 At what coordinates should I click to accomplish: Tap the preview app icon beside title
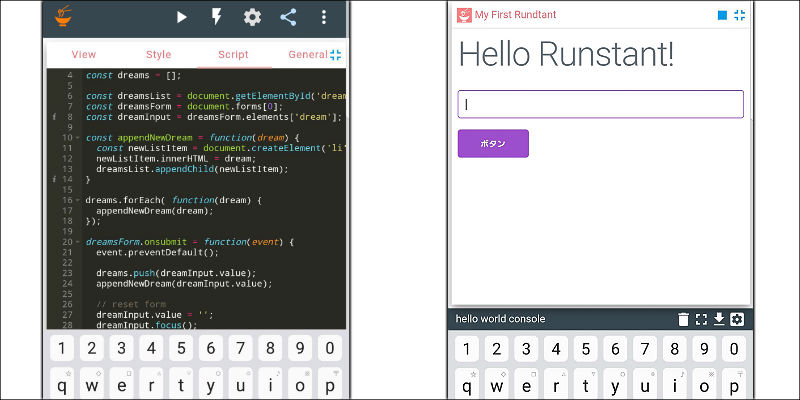click(464, 15)
